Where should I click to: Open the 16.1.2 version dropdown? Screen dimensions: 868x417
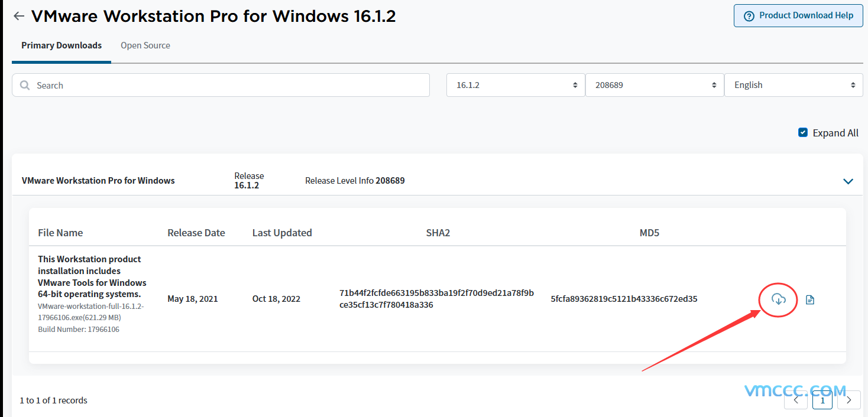pos(516,85)
